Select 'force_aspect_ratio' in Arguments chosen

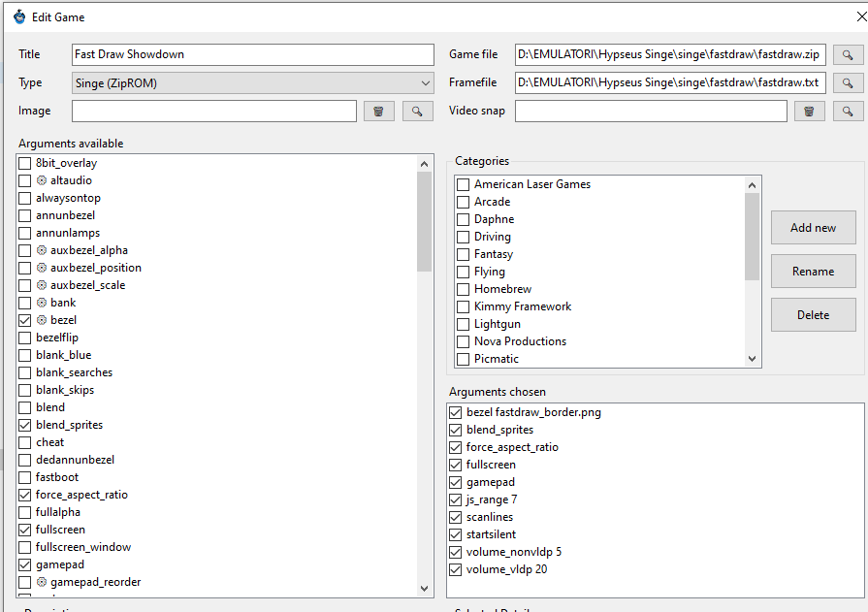tap(512, 447)
